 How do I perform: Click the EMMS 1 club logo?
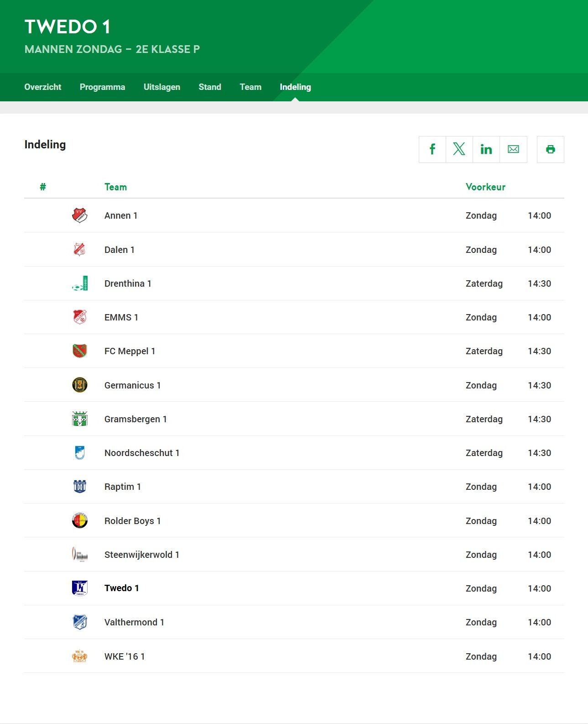pos(80,317)
